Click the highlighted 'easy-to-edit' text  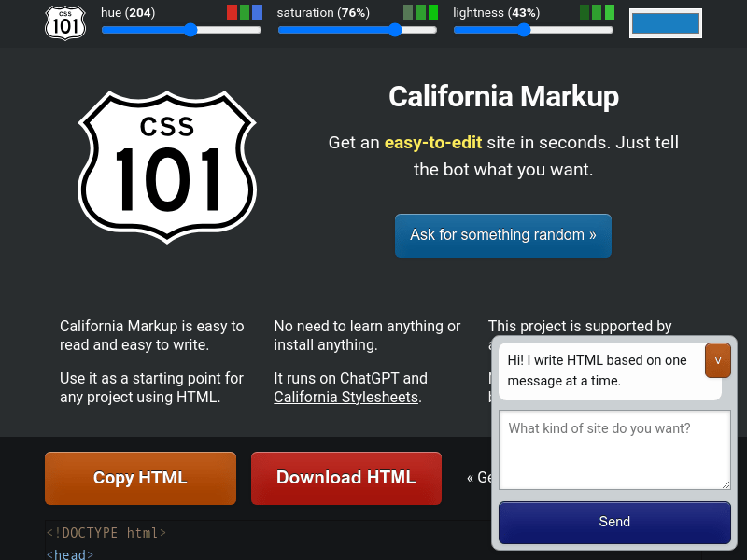pos(433,143)
